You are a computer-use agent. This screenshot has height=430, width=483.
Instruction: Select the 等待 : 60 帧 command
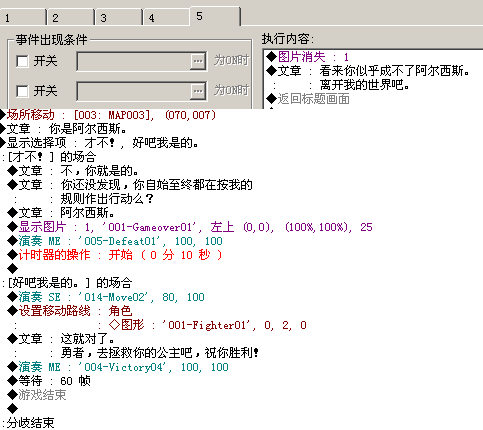point(49,381)
